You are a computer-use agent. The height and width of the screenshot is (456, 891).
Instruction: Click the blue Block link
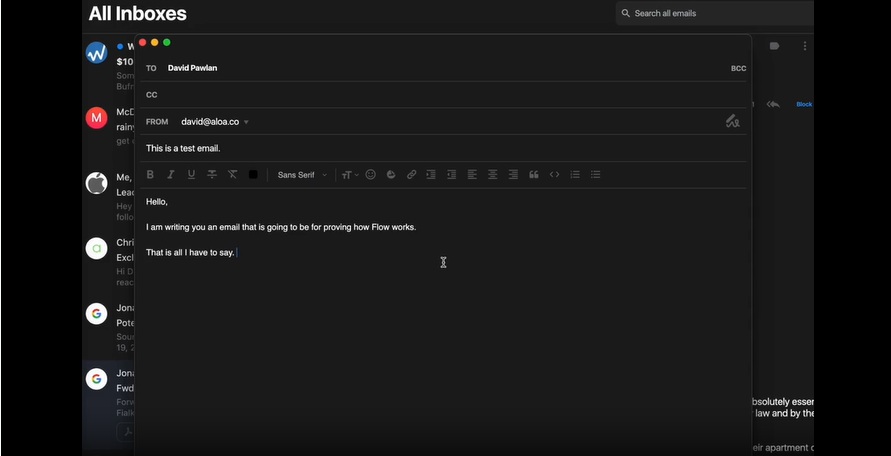pos(804,105)
